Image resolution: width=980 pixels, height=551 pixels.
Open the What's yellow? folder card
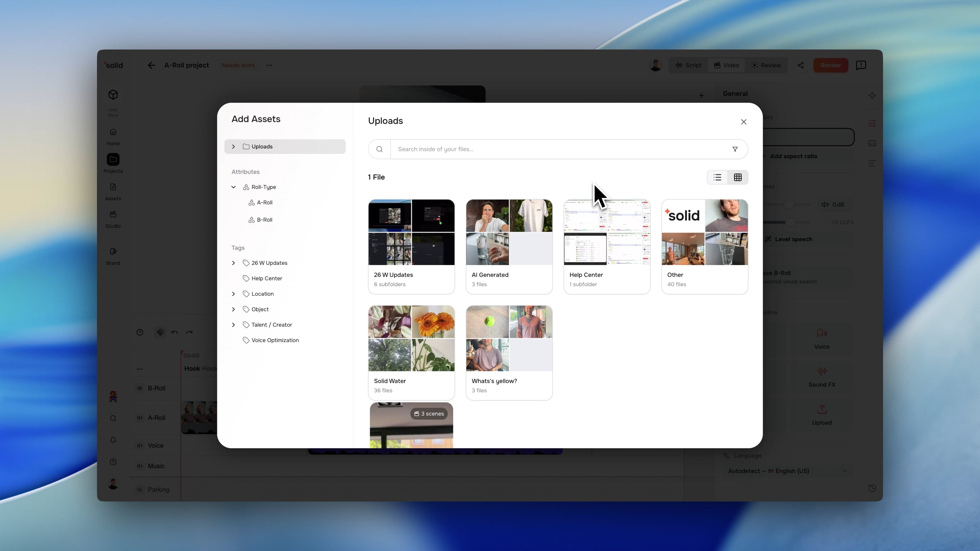(x=509, y=353)
